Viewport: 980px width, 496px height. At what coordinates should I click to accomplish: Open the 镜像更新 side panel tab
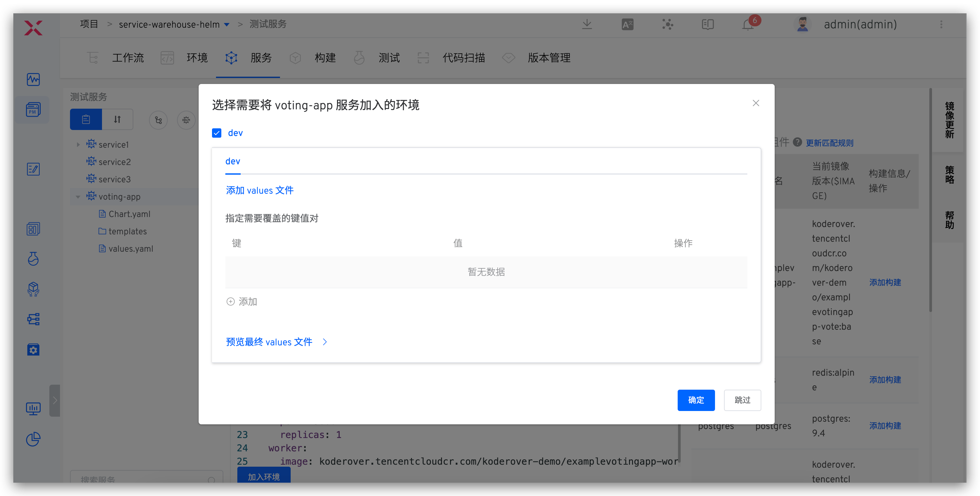click(949, 120)
